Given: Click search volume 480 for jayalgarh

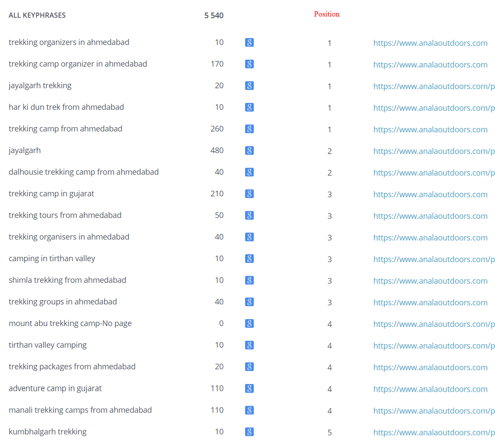Looking at the screenshot, I should click(x=217, y=150).
